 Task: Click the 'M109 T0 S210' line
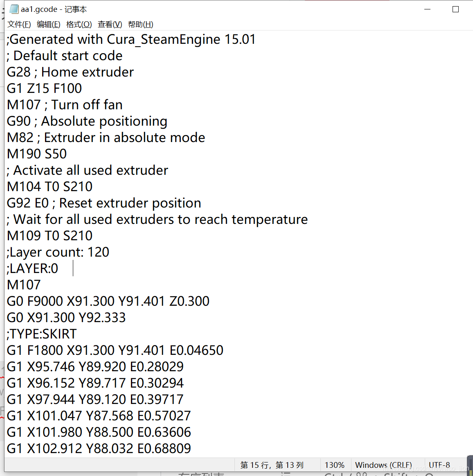(50, 236)
